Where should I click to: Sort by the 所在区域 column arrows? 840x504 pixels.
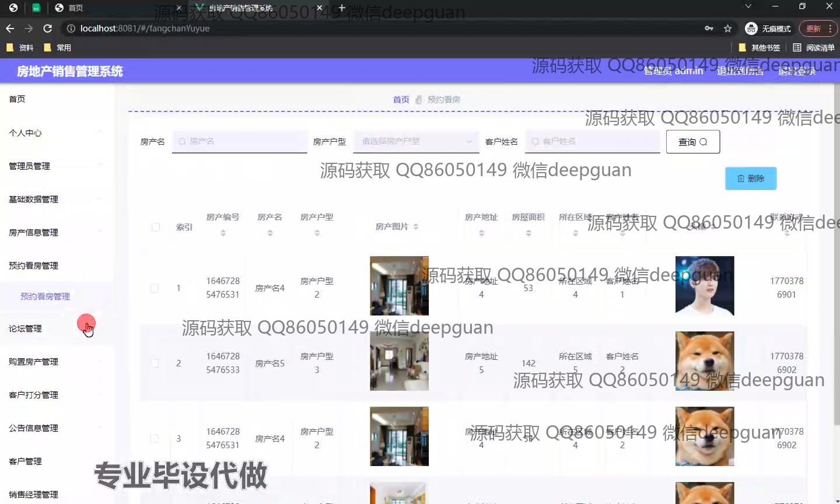[575, 233]
